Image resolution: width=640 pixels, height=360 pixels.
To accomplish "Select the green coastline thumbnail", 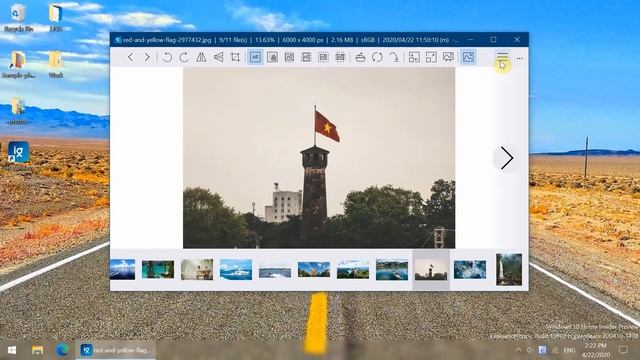I will (353, 269).
